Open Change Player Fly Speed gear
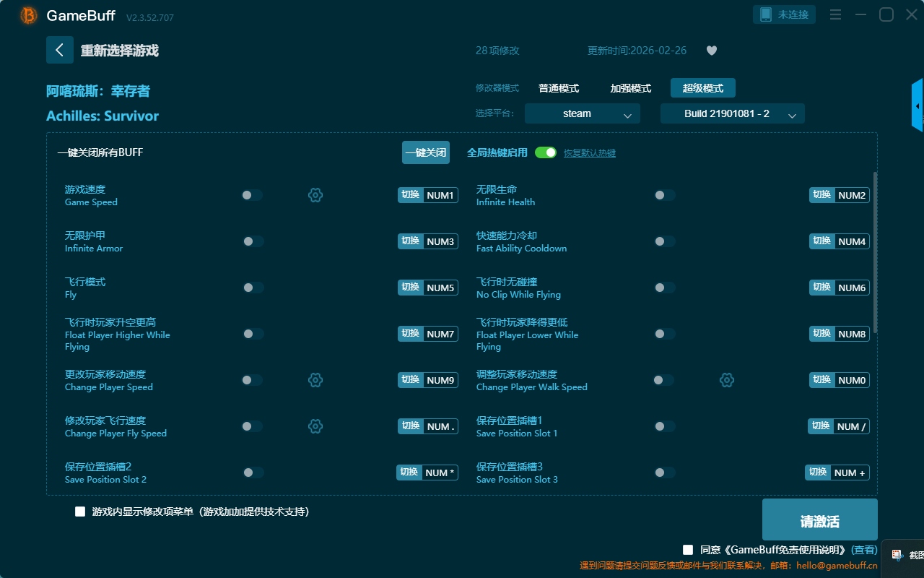This screenshot has height=578, width=924. click(315, 426)
